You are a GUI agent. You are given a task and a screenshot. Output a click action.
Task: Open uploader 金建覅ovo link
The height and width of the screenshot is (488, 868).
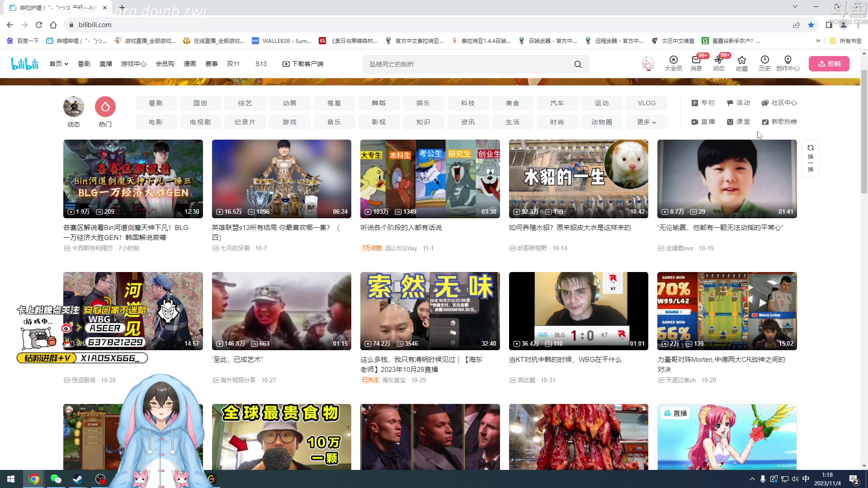[x=675, y=248]
